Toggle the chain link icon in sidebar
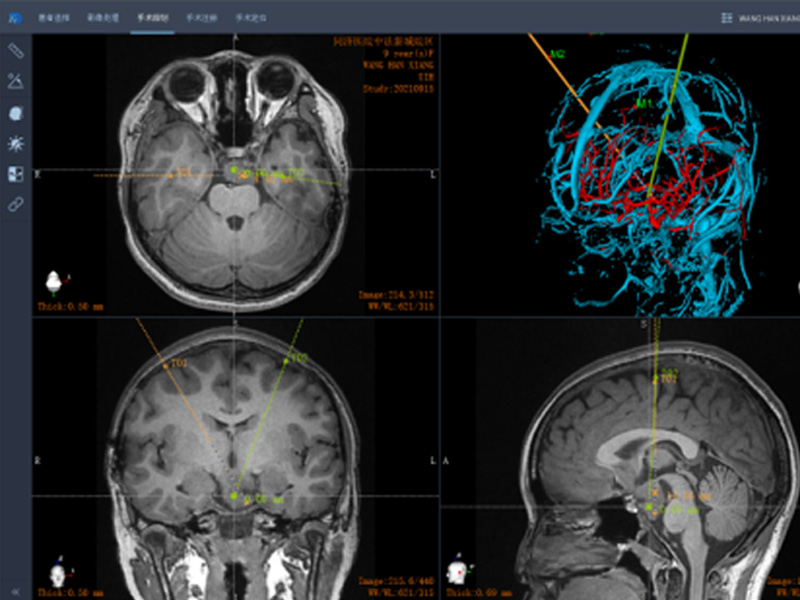 [15, 204]
